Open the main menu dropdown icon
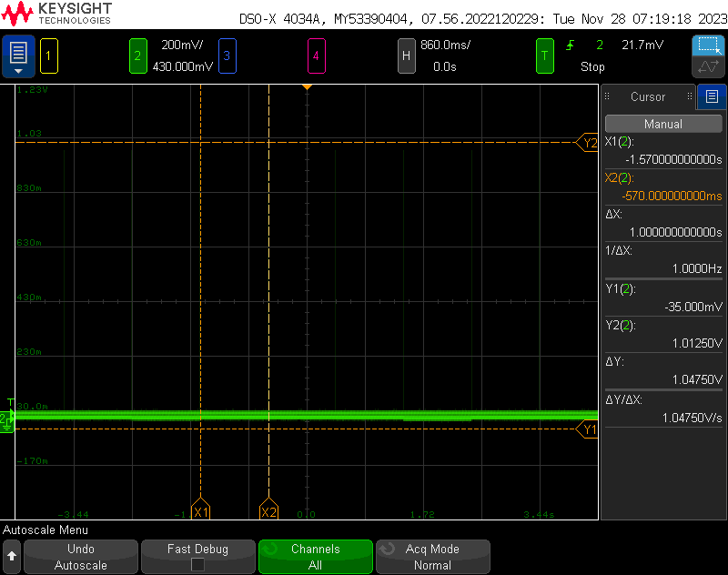728x575 pixels. tap(18, 56)
